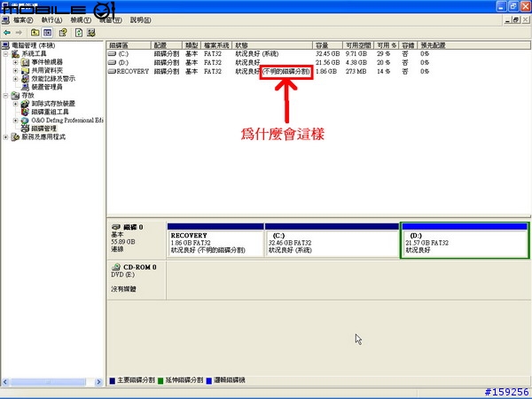Viewport: 532px width, 399px height.
Task: Click the 主要磁碟分割 legend swatch
Action: [x=113, y=380]
